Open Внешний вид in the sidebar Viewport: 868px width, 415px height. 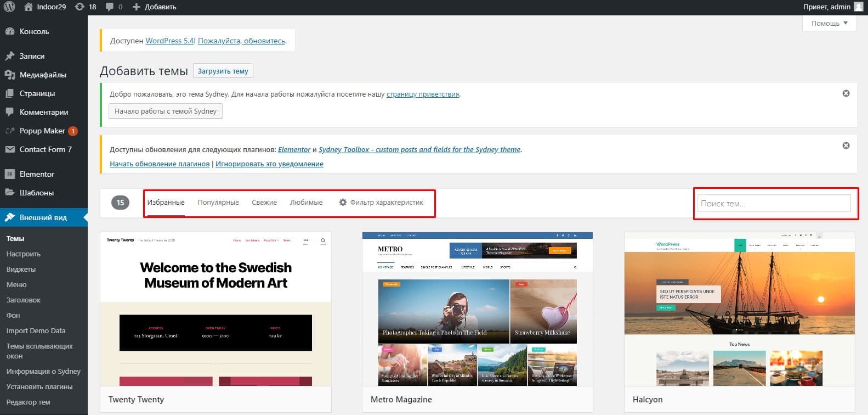click(43, 217)
